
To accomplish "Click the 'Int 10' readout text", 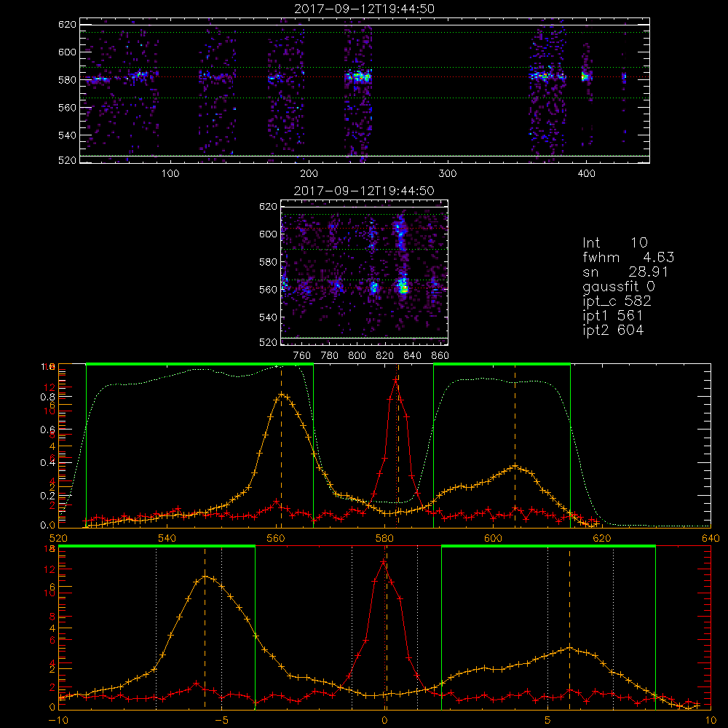I will click(614, 242).
